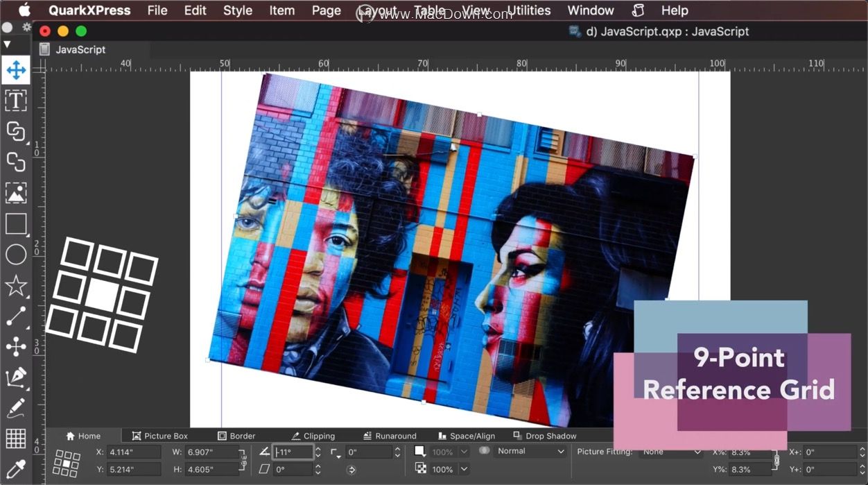Click the flip picture arrow icon

[351, 470]
